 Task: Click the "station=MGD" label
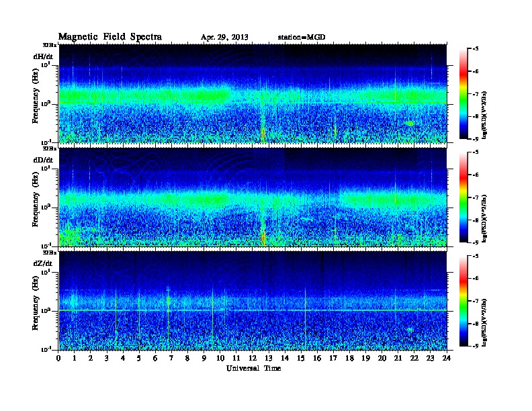pyautogui.click(x=302, y=38)
